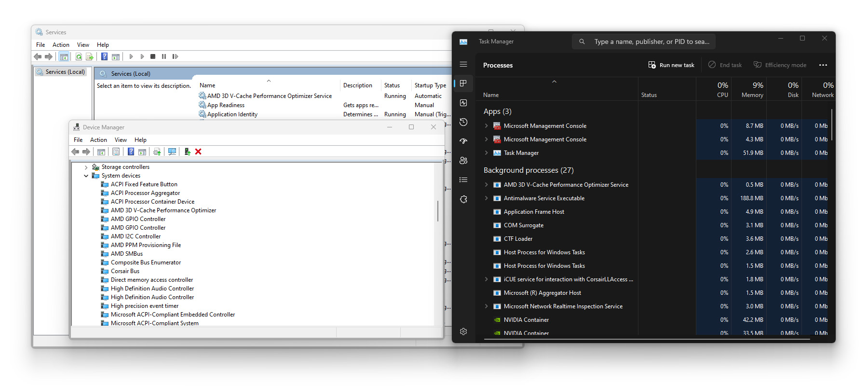Screen dimensions: 868x386
Task: Select CTF Loader process row
Action: (655, 239)
